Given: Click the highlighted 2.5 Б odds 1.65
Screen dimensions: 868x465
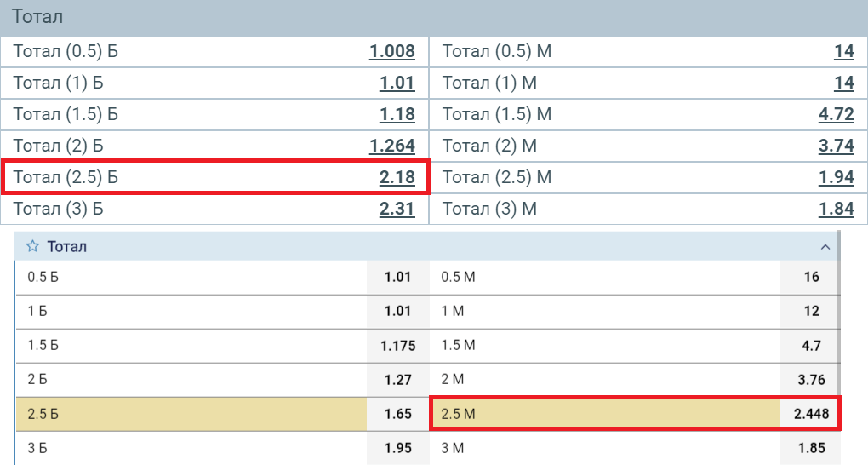Looking at the screenshot, I should click(x=397, y=415).
